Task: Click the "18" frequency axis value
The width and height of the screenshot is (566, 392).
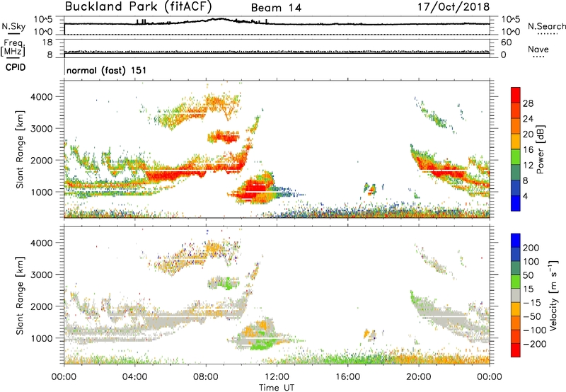Action: [47, 42]
